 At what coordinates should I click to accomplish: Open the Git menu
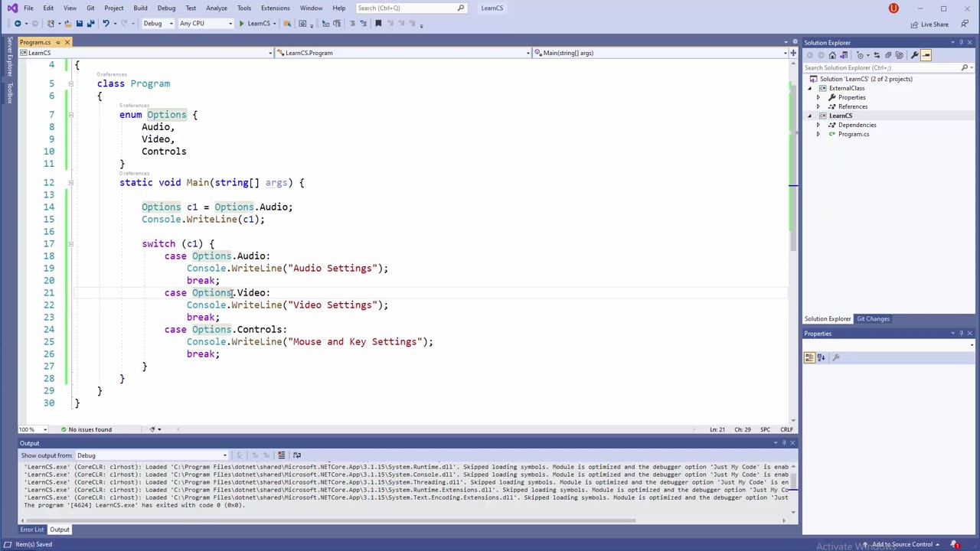(x=90, y=8)
